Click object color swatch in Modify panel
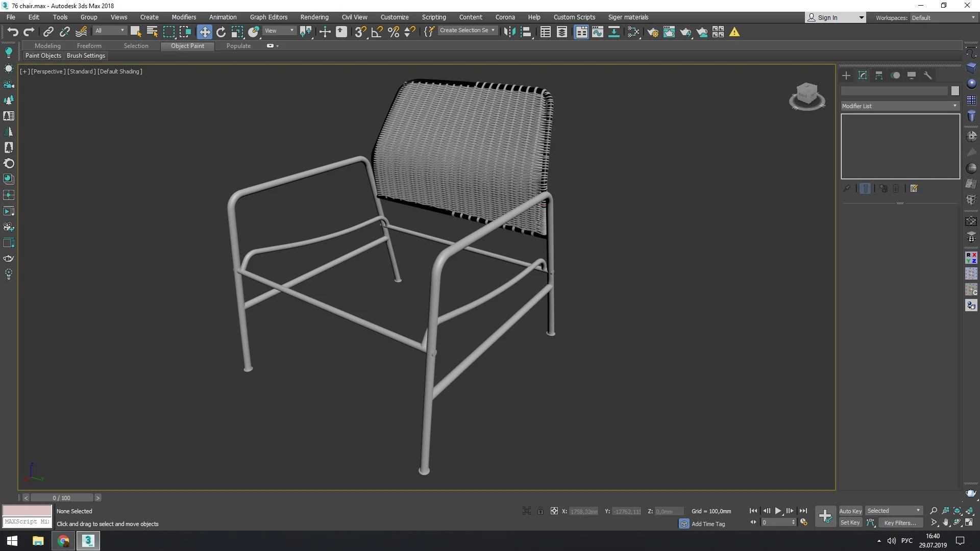 pos(955,91)
